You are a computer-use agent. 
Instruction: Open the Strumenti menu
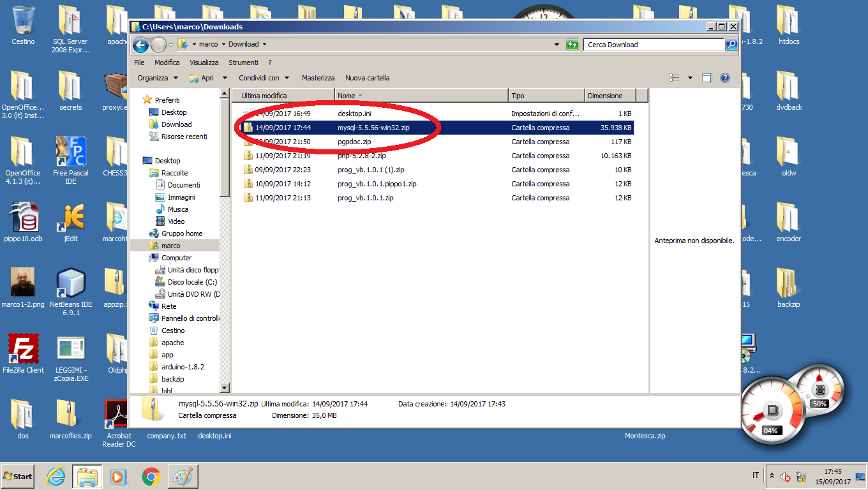point(243,63)
